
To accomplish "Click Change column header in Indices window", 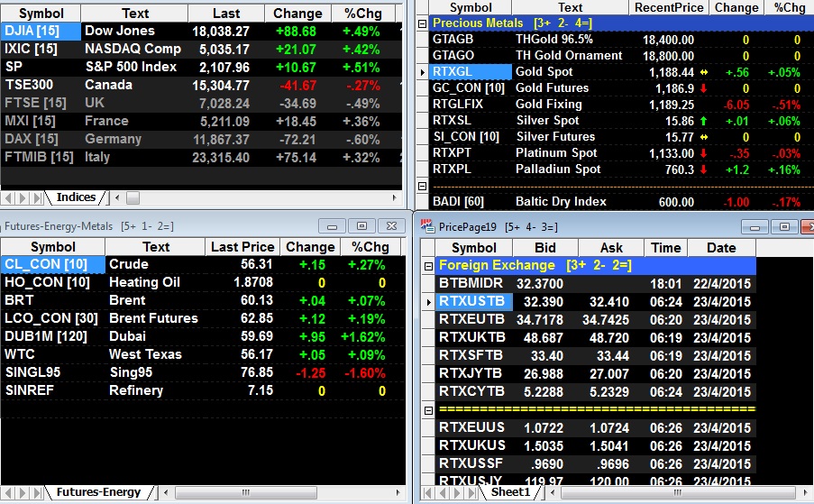I will click(298, 14).
